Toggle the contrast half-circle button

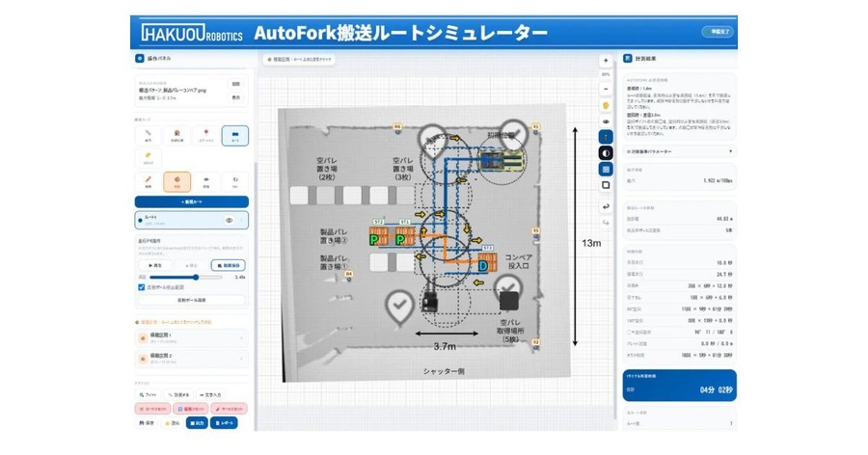click(x=606, y=153)
